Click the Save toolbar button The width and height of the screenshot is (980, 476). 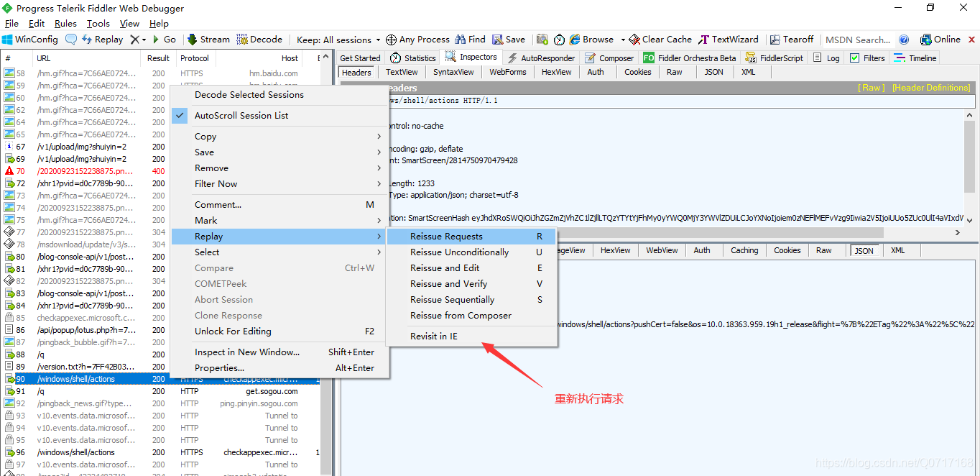point(509,40)
